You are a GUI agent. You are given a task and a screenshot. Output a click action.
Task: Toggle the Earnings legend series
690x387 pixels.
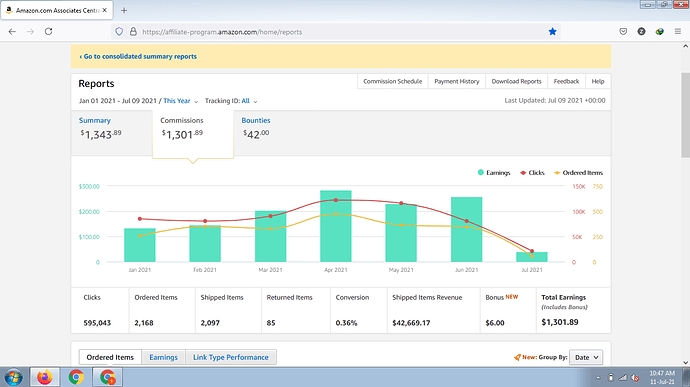click(x=494, y=173)
